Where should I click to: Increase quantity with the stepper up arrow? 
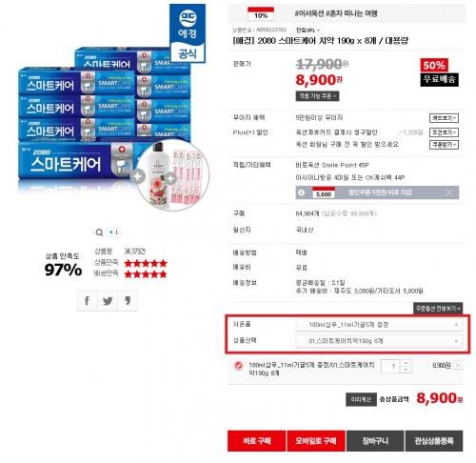[406, 363]
